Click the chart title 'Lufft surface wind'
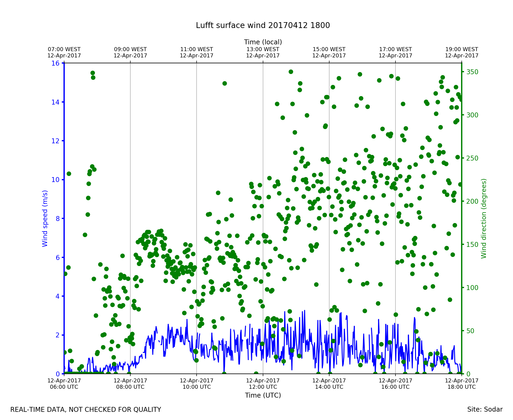The width and height of the screenshot is (513, 420). point(263,25)
